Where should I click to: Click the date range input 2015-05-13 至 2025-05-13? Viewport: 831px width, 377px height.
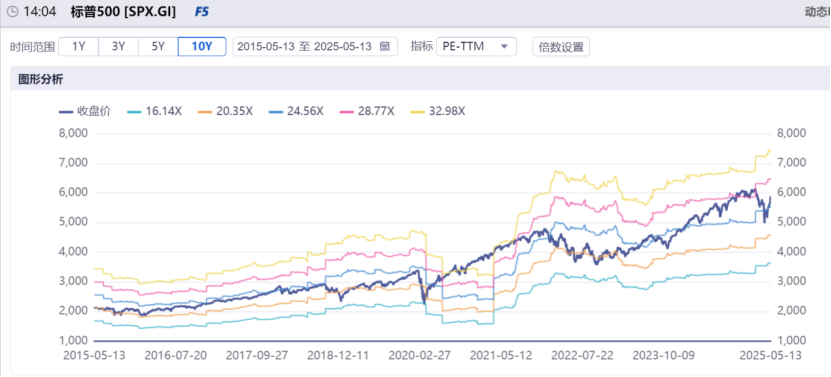point(315,46)
